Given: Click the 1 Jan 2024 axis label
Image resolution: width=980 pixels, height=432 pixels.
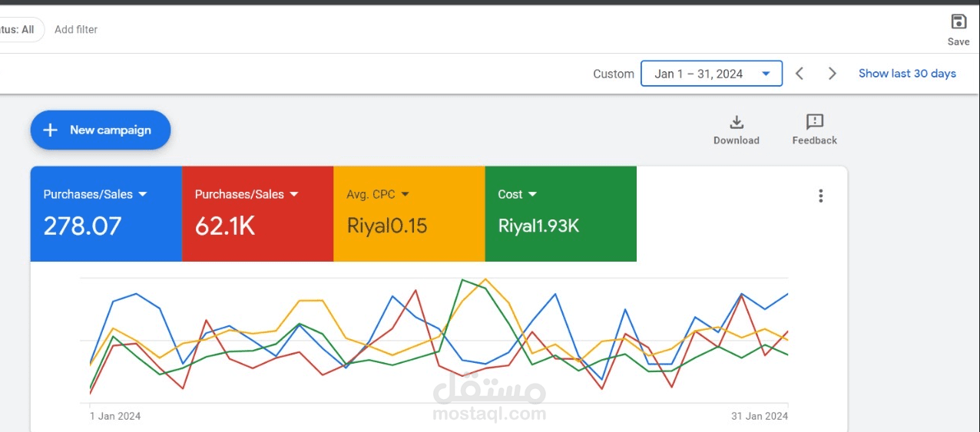Looking at the screenshot, I should click(115, 416).
